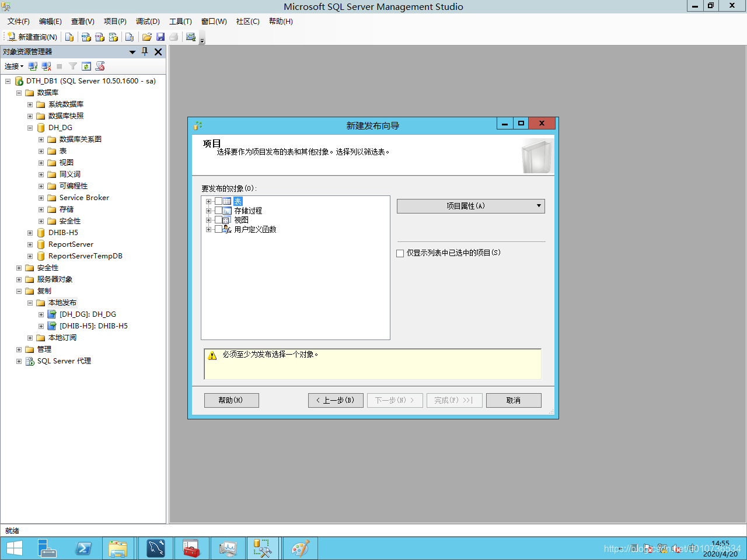This screenshot has width=747, height=560.
Task: Select the DTH_DB1 server node
Action: [91, 81]
